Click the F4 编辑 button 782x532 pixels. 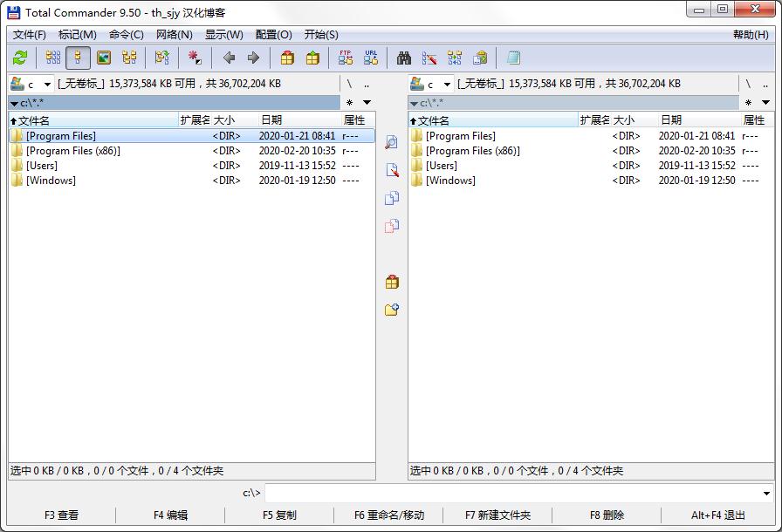170,515
